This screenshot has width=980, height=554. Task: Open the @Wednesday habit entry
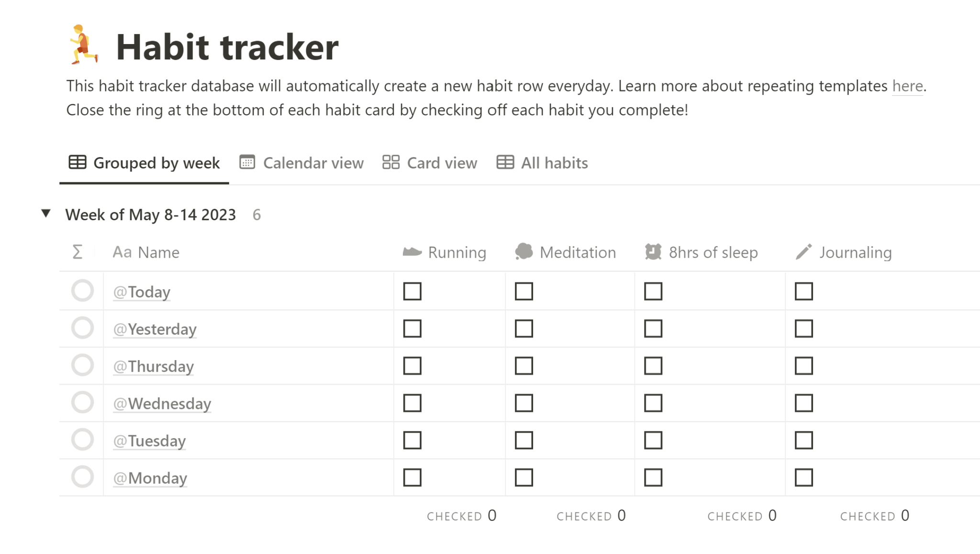162,404
